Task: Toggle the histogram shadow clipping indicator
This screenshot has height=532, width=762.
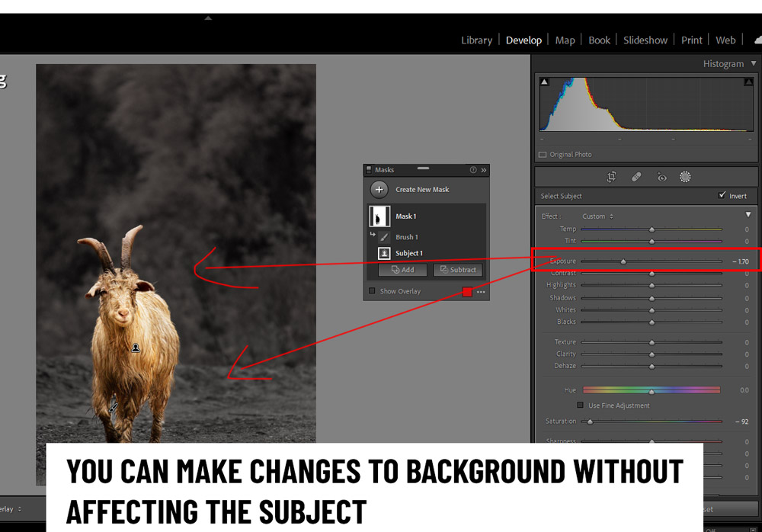Action: pos(544,82)
